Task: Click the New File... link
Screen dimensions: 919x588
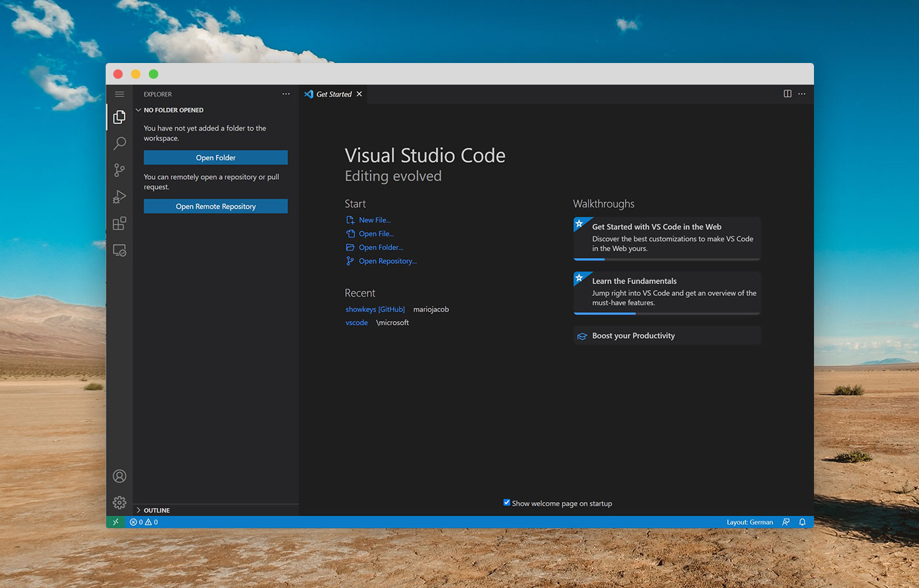Action: [374, 220]
